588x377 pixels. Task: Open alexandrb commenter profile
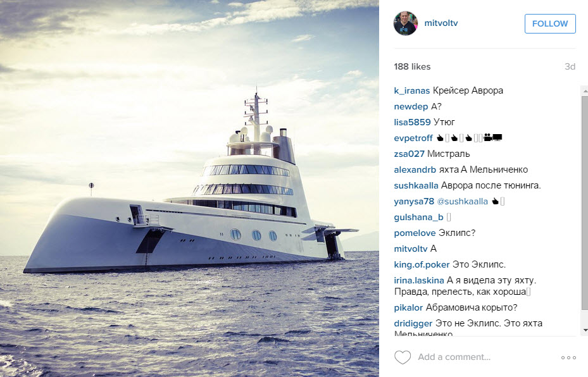pyautogui.click(x=415, y=170)
